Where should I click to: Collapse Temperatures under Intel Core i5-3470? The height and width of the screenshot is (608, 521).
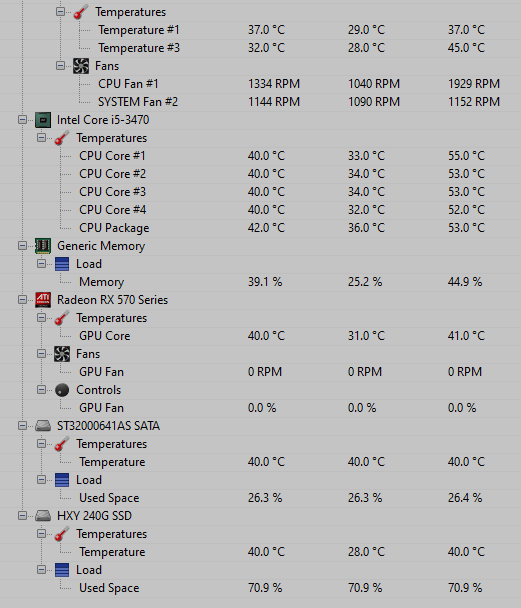coord(41,138)
